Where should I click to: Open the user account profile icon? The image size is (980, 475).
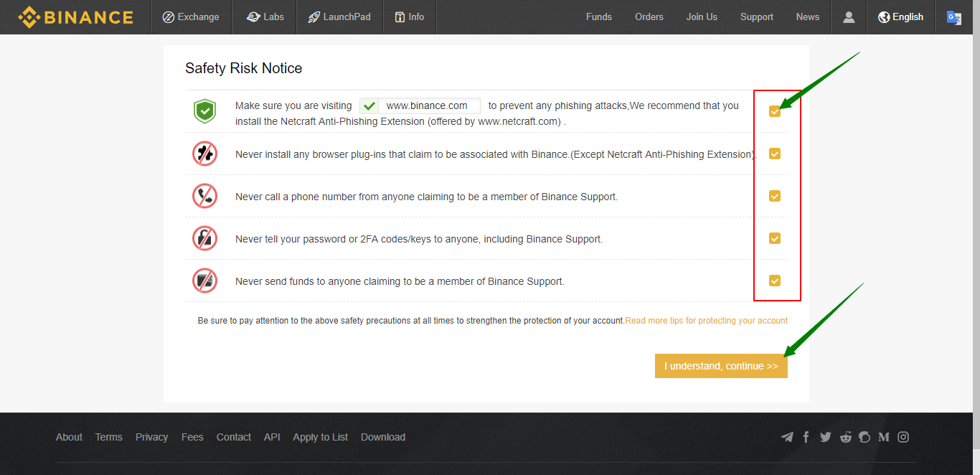click(x=849, y=17)
